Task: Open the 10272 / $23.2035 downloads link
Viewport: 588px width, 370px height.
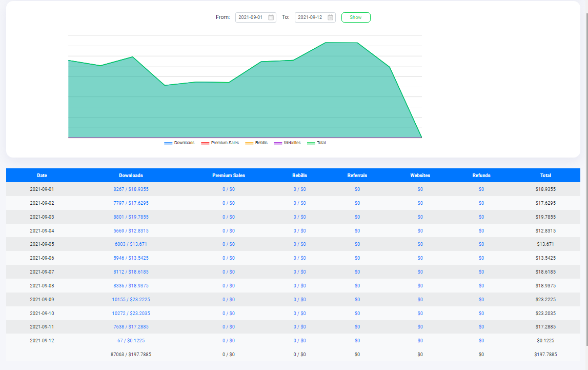Action: click(x=131, y=313)
